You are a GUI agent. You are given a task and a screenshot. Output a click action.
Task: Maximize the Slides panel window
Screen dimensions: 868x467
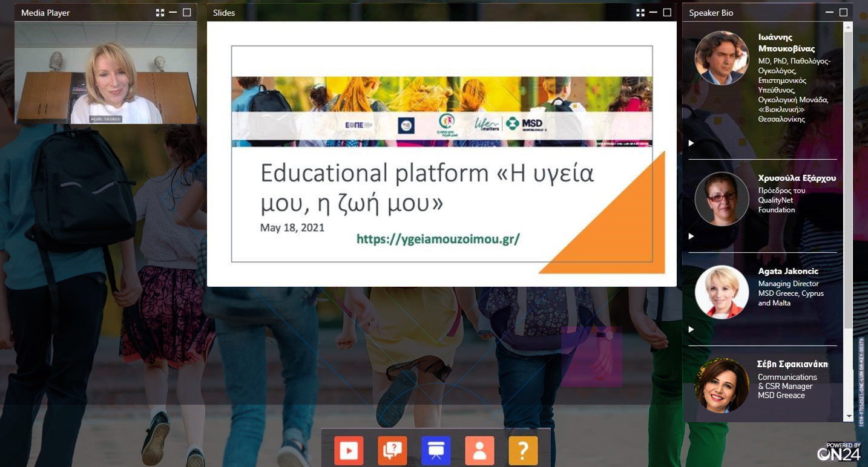(x=667, y=13)
